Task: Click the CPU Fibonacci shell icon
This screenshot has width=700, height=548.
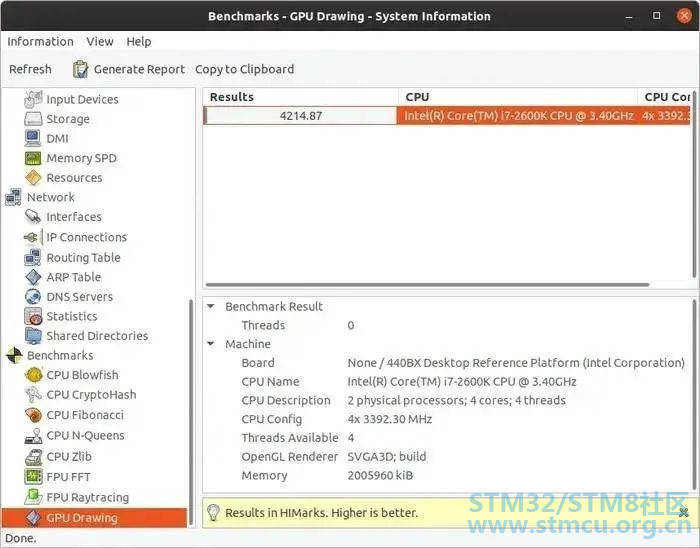Action: coord(33,415)
